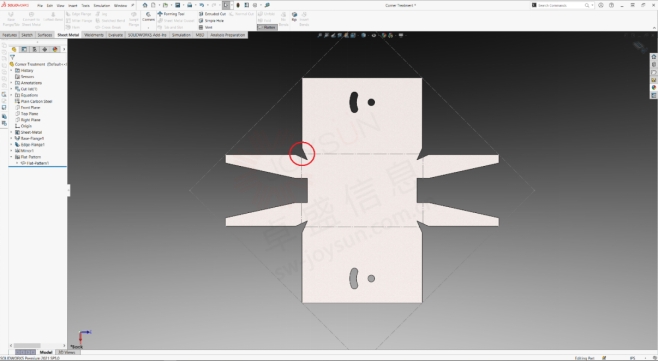Click the Home icon in quick toolbar
The width and height of the screenshot is (658, 361).
pyautogui.click(x=145, y=5)
